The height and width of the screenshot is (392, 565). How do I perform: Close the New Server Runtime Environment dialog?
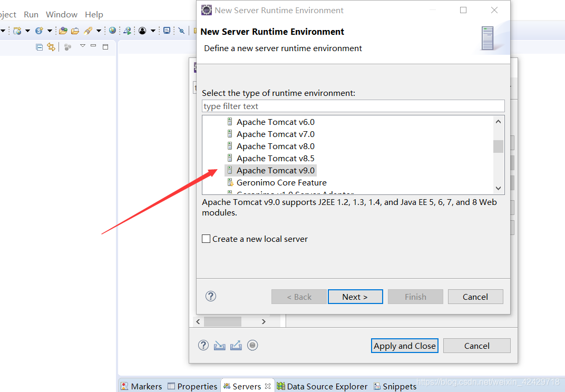click(494, 10)
